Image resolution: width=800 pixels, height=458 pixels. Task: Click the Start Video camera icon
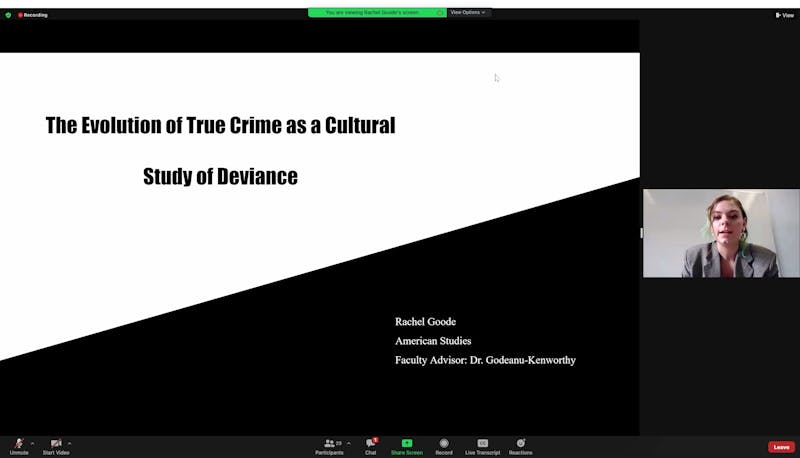pyautogui.click(x=56, y=443)
